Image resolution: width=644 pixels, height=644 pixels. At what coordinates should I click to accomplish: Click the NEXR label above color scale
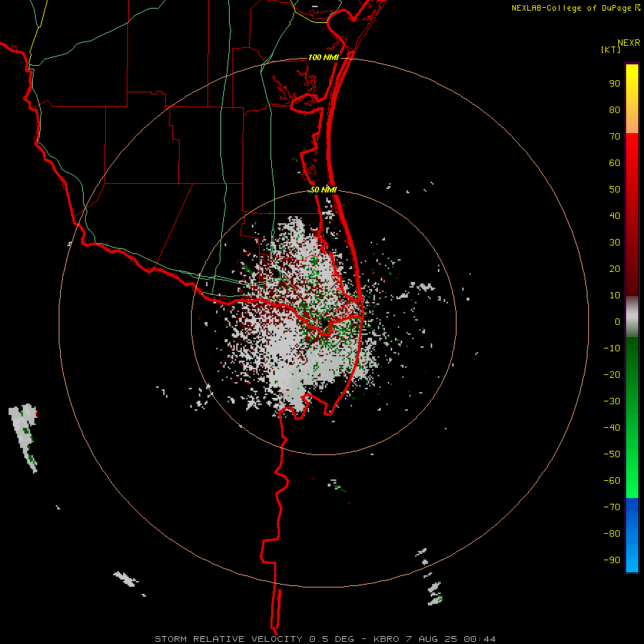point(629,43)
